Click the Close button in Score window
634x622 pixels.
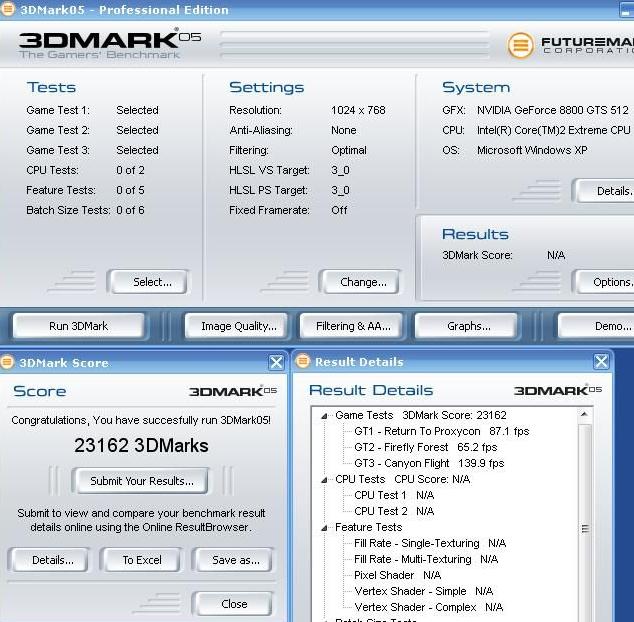click(x=233, y=604)
